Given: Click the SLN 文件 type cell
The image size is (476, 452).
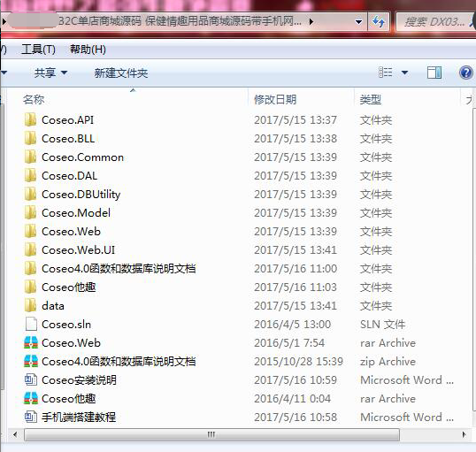Looking at the screenshot, I should [x=382, y=325].
